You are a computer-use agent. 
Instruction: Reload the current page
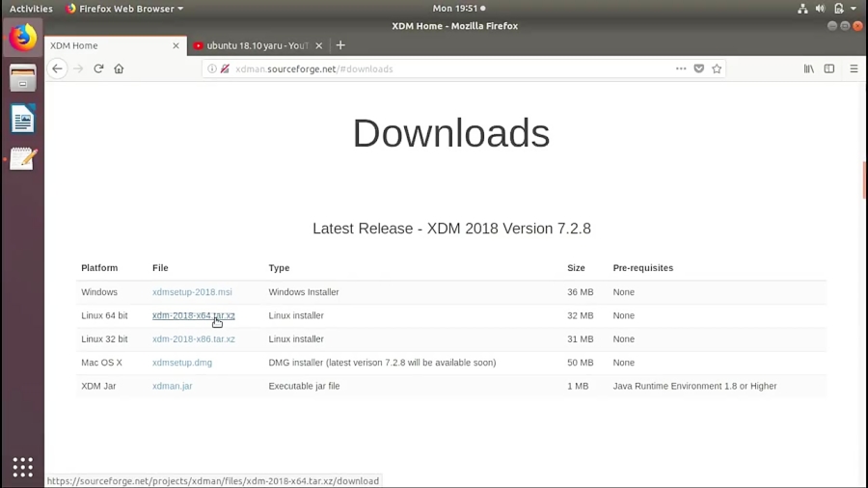[98, 68]
